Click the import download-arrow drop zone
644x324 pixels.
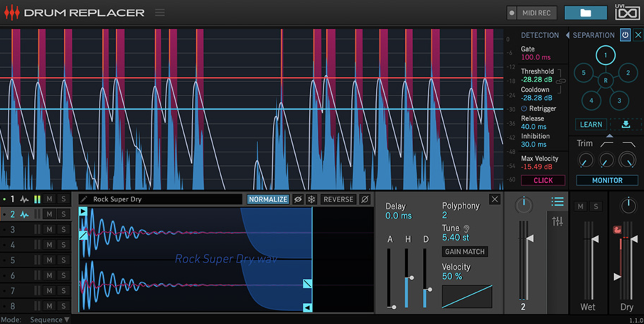tap(626, 125)
